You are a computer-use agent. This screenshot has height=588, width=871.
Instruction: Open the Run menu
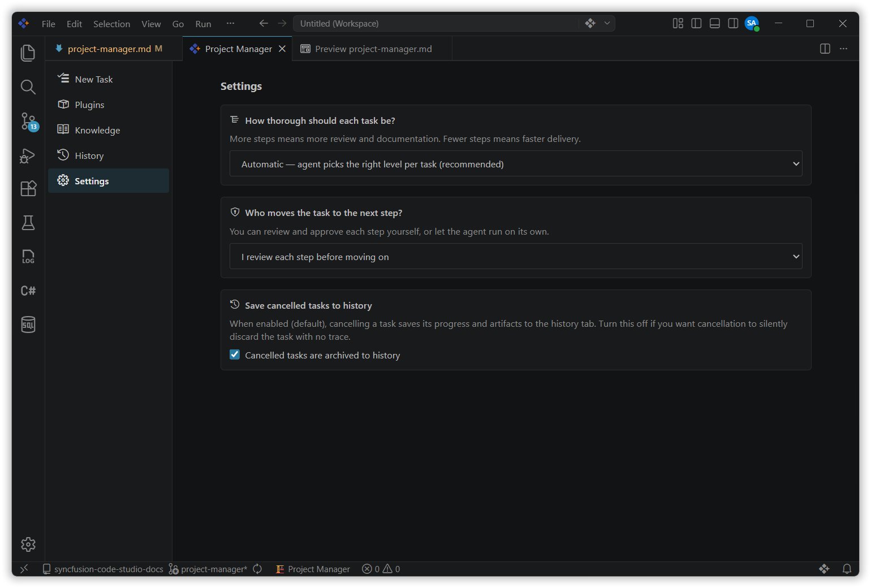coord(203,24)
